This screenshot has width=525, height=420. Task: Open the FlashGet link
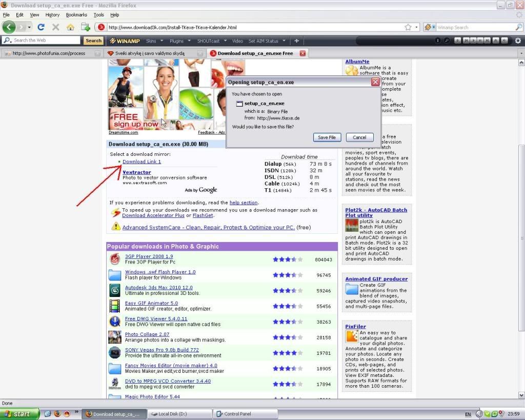[203, 215]
